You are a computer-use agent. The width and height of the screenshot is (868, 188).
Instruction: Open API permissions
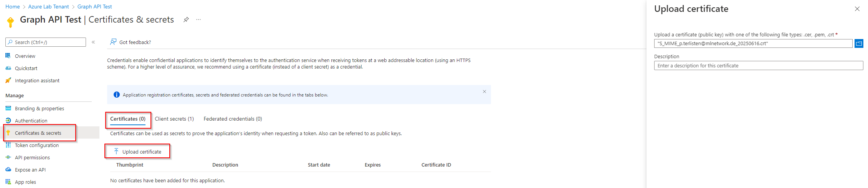pos(32,157)
